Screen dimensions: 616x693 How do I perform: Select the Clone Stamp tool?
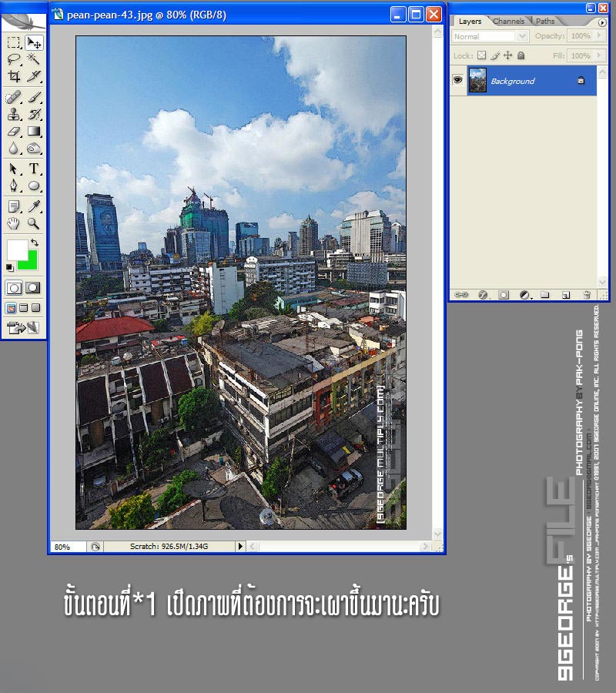[14, 114]
